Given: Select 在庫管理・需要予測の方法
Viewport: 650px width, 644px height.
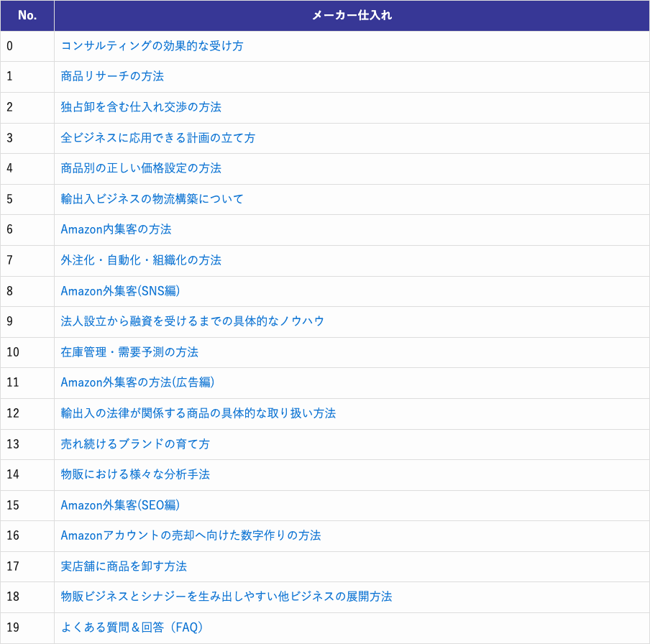Looking at the screenshot, I should pos(129,352).
